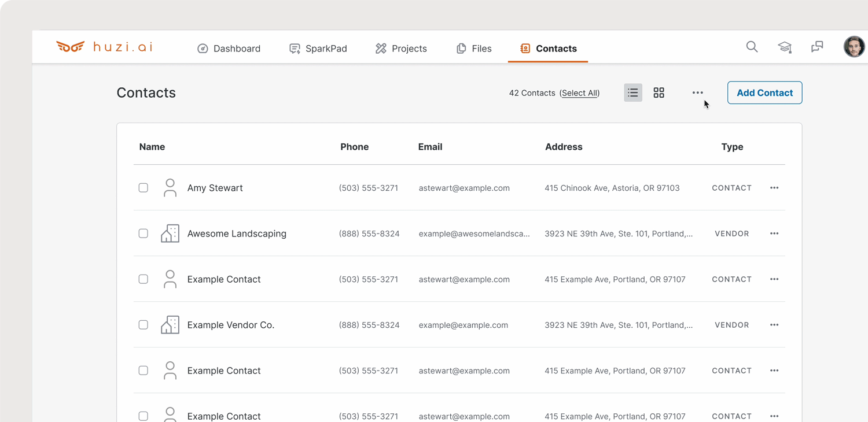This screenshot has height=422, width=868.
Task: Open Awesome Landscaping row options menu
Action: coord(774,234)
